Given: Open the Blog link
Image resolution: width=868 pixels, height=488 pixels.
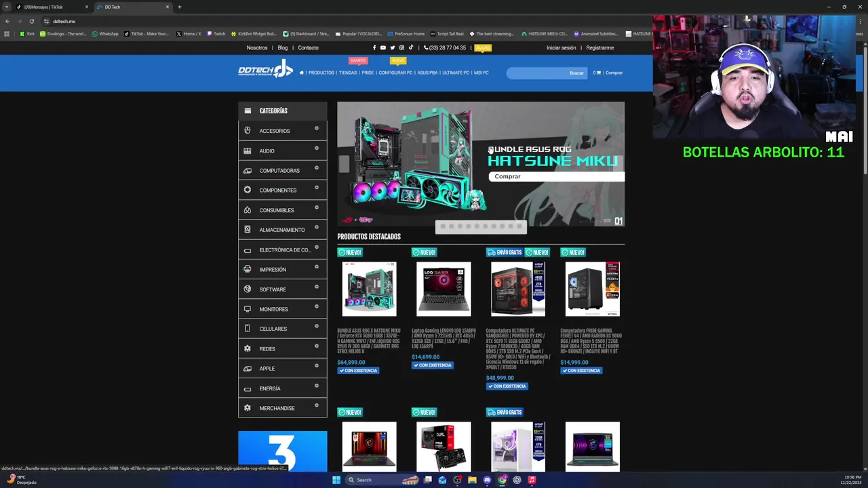Looking at the screenshot, I should pos(283,48).
